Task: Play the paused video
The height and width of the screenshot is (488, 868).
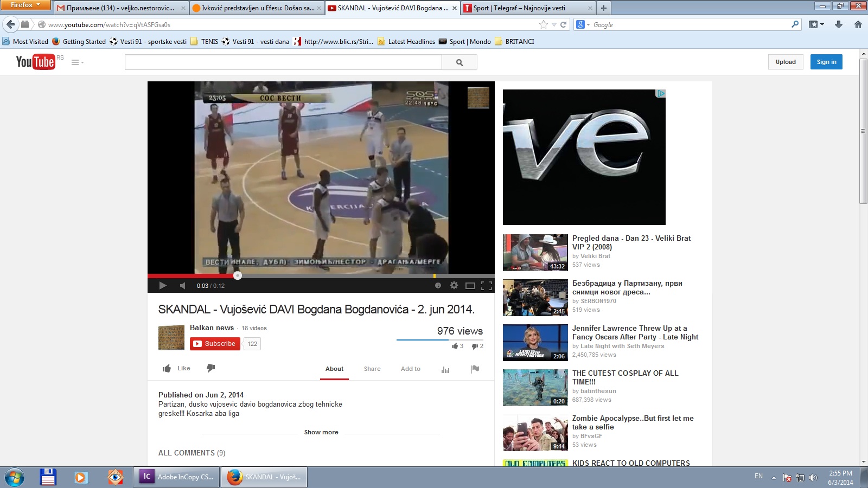Action: tap(163, 285)
